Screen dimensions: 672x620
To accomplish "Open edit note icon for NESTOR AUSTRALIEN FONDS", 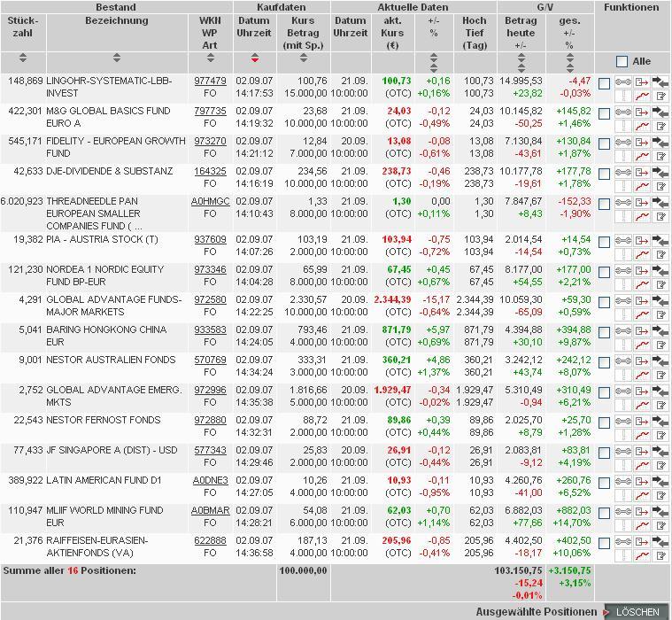I will (660, 374).
